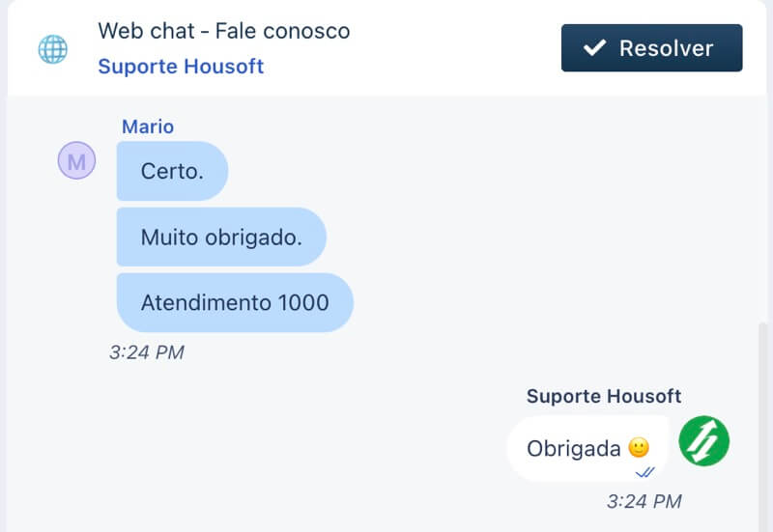Click the green Suporte Housoft agent avatar
773x532 pixels.
point(703,441)
